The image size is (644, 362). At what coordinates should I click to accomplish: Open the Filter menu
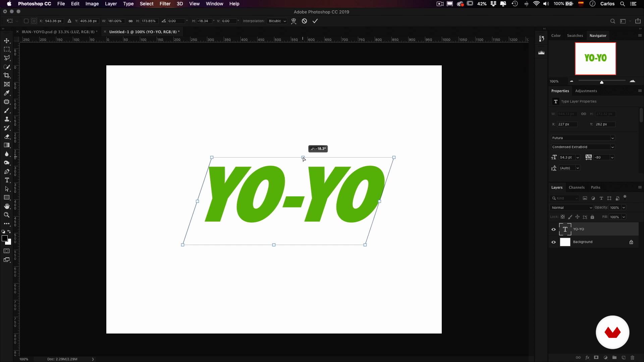pos(165,4)
